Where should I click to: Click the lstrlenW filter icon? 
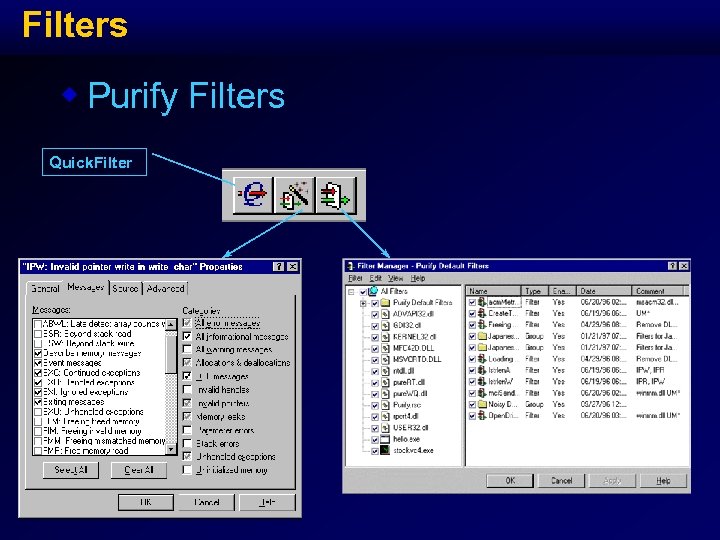tap(482, 381)
